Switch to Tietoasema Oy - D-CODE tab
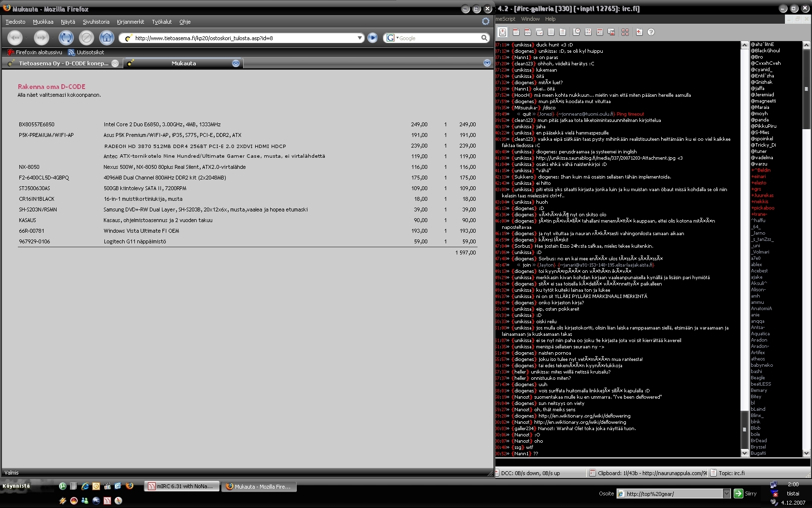The width and height of the screenshot is (812, 508). 63,63
